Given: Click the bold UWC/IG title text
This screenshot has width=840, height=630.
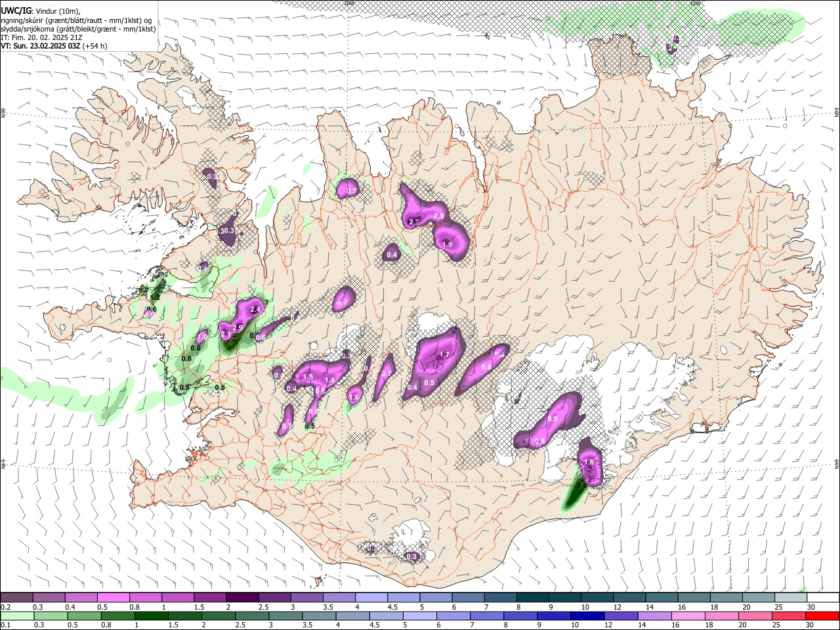Looking at the screenshot, I should 16,10.
